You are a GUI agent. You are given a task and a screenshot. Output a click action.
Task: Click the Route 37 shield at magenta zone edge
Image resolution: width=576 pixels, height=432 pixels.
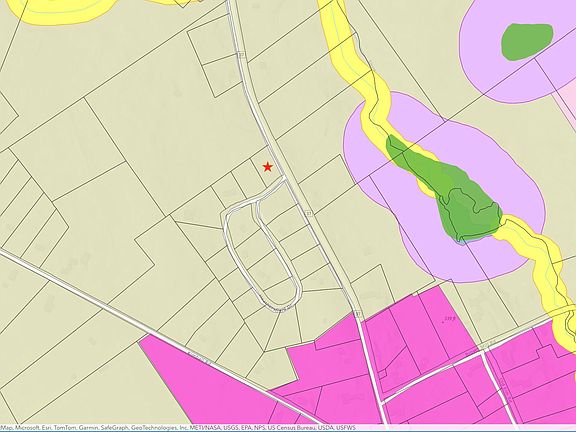pyautogui.click(x=358, y=314)
